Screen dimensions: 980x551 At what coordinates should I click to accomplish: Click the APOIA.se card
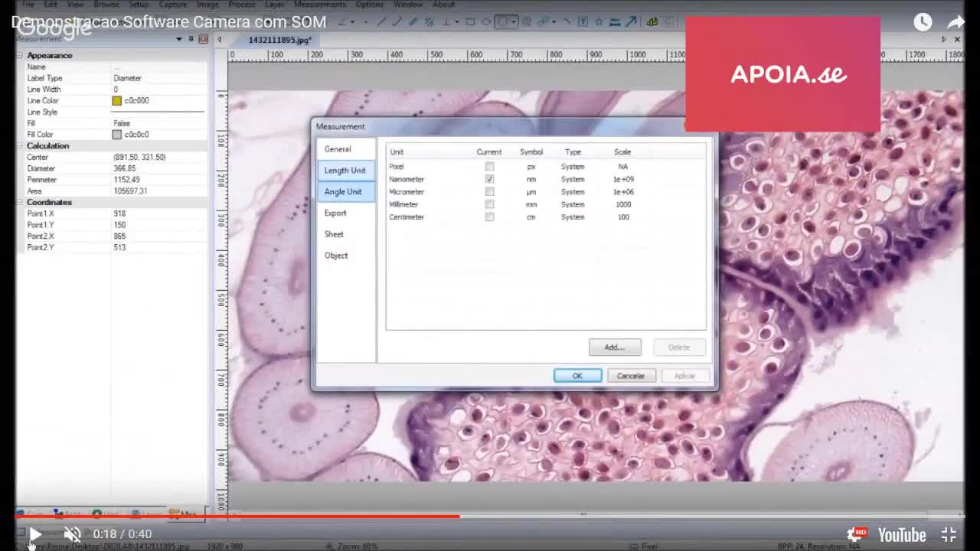(782, 74)
